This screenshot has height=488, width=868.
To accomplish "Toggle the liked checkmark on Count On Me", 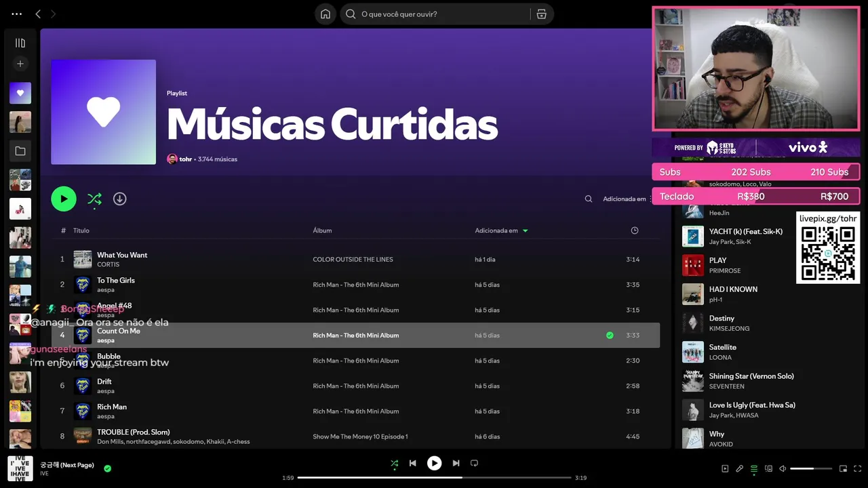I will click(610, 335).
